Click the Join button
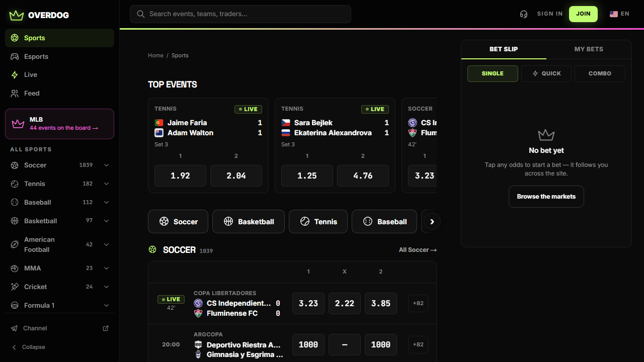The image size is (644, 362). [x=583, y=14]
